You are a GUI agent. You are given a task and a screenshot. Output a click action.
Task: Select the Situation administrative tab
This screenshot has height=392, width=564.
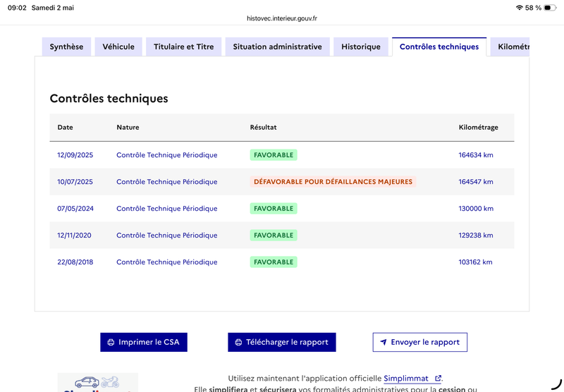click(x=277, y=47)
